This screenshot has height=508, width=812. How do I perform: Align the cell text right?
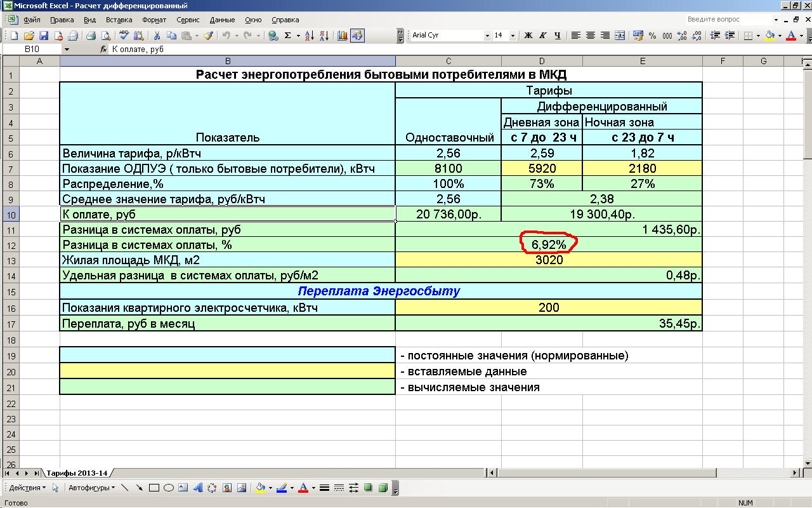605,36
